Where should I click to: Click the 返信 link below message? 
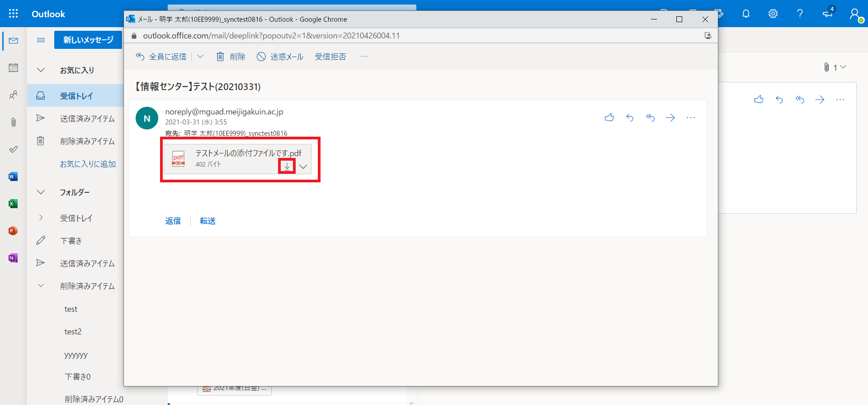[x=173, y=221]
